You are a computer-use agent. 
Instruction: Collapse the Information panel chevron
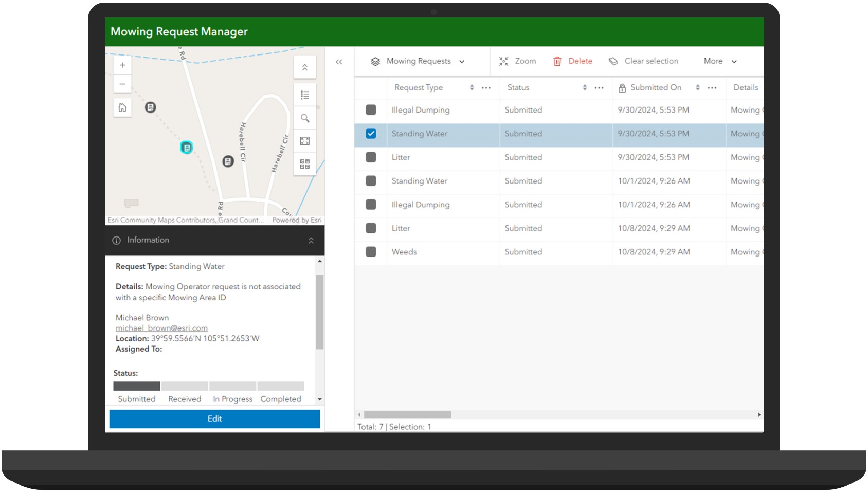(310, 240)
